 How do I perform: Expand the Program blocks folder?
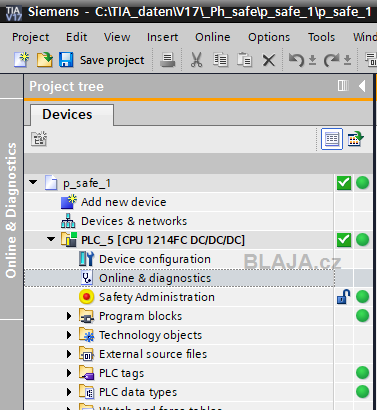69,316
